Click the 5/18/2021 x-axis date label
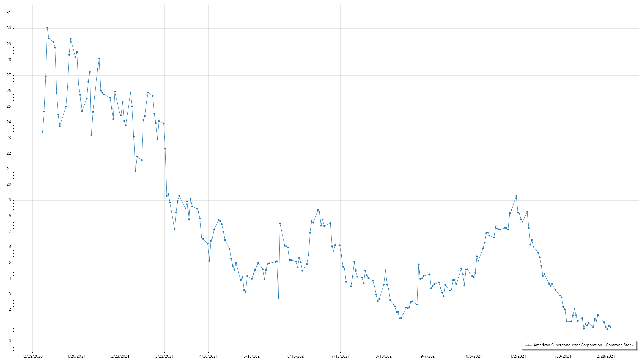Screen dimensions: 644x362 253,356
